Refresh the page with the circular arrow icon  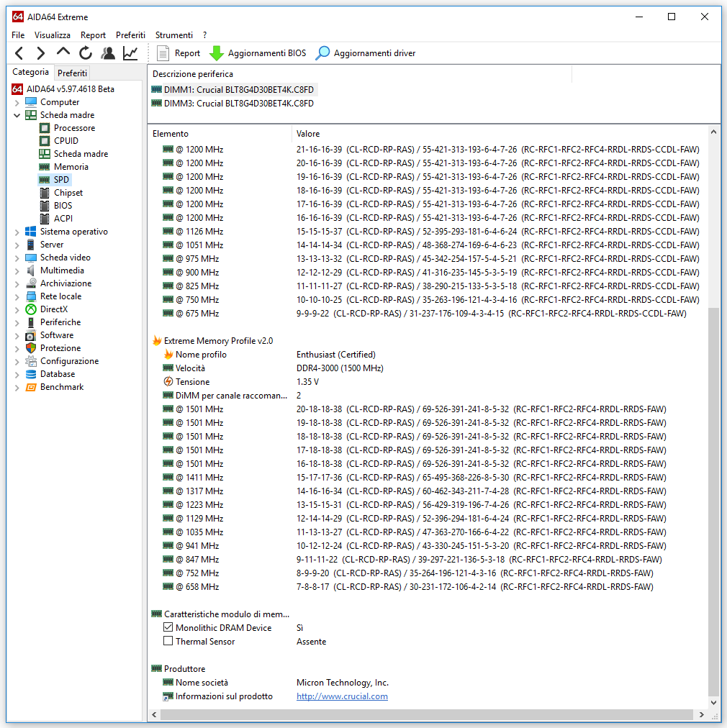click(86, 53)
